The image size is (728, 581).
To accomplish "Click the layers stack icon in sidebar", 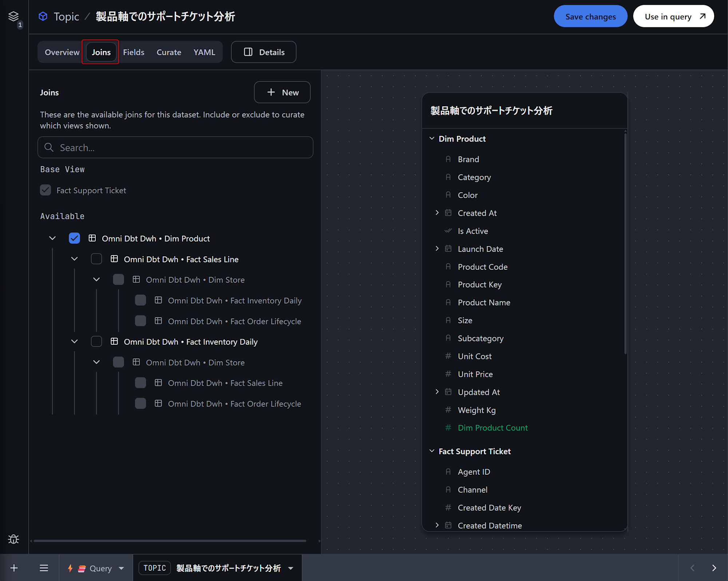I will [x=13, y=16].
